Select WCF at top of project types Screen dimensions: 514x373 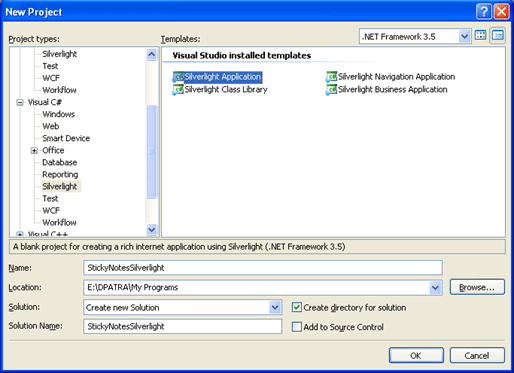tap(51, 78)
